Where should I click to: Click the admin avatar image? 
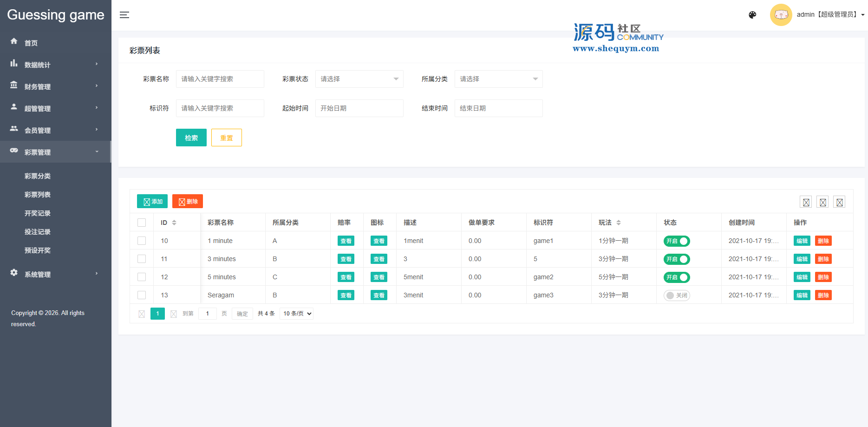pyautogui.click(x=781, y=15)
